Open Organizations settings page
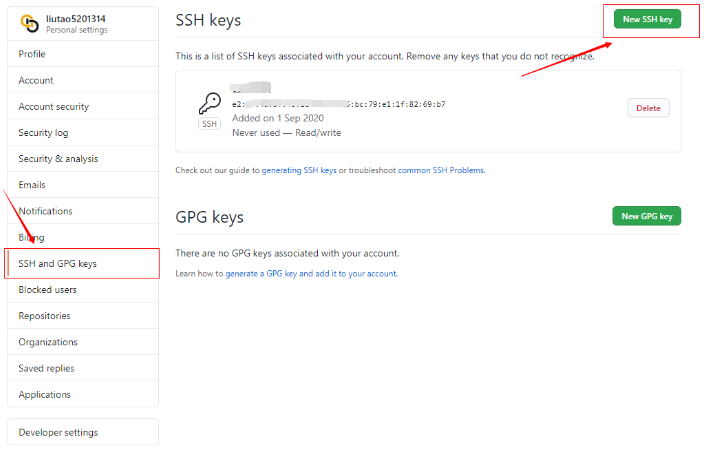Screen dimensions: 704x452 (x=48, y=342)
